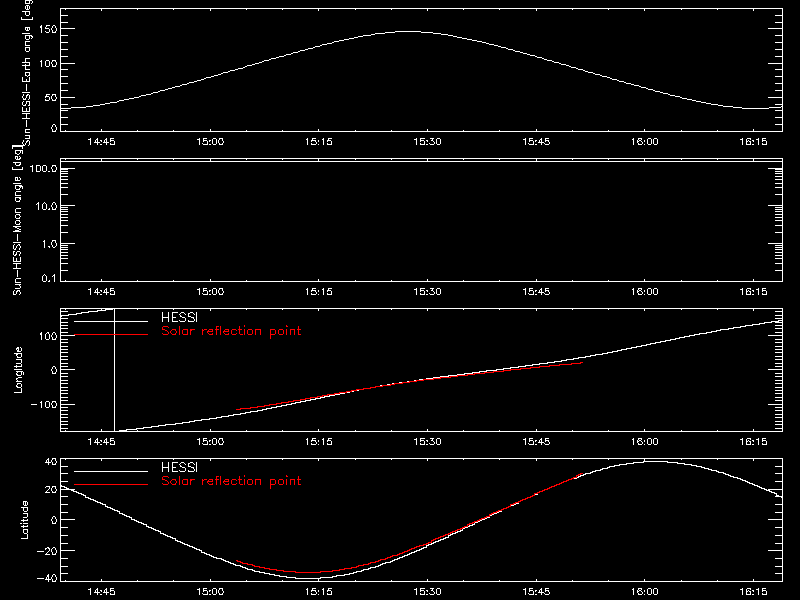Select 16:00 time label under Moon angle plot
Screen dimensions: 800x600
(644, 292)
